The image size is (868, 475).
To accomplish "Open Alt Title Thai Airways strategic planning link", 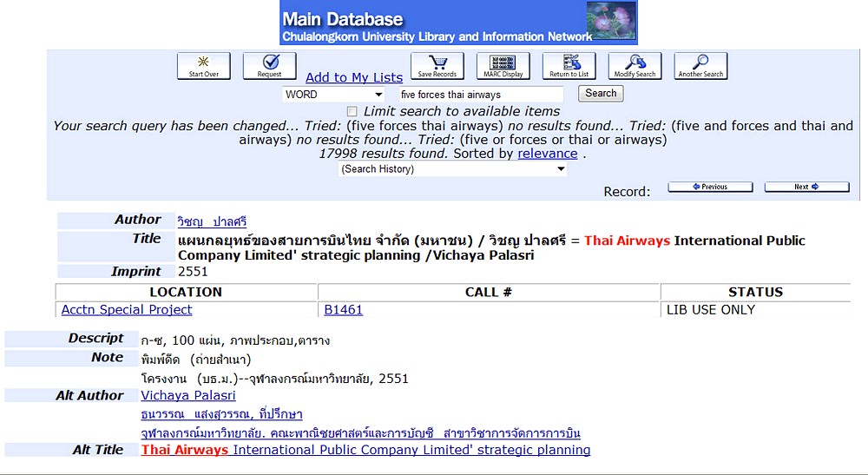I will 365,450.
